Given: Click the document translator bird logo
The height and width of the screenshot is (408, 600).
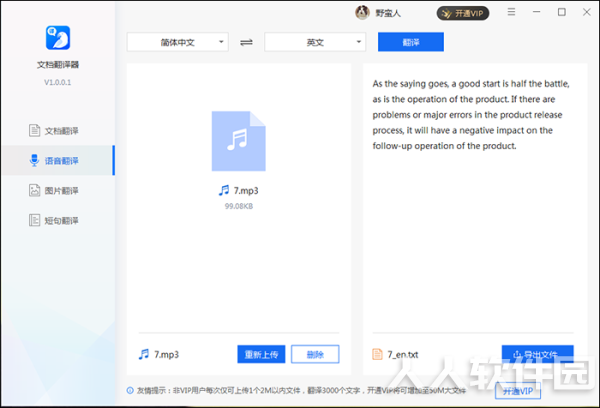Looking at the screenshot, I should [58, 38].
